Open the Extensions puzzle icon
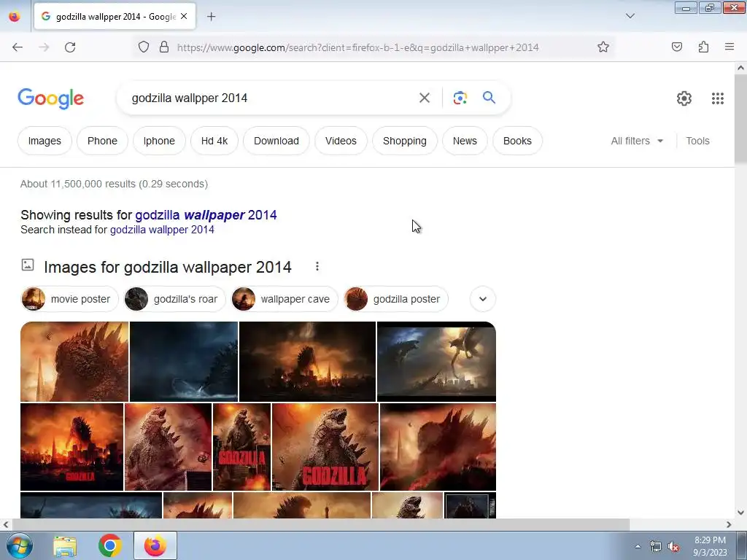The height and width of the screenshot is (560, 747). (703, 47)
